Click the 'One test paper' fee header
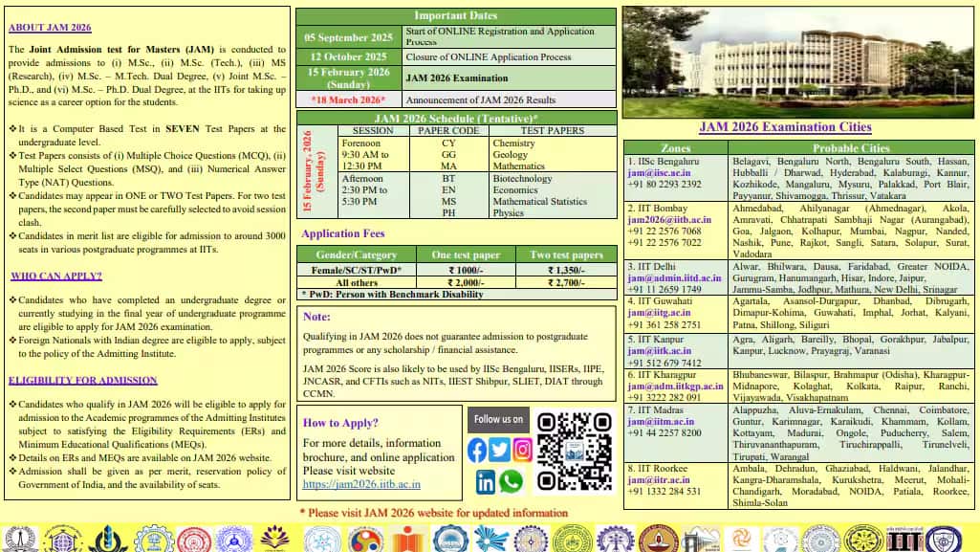Screen dimensions: 980x552 466,254
